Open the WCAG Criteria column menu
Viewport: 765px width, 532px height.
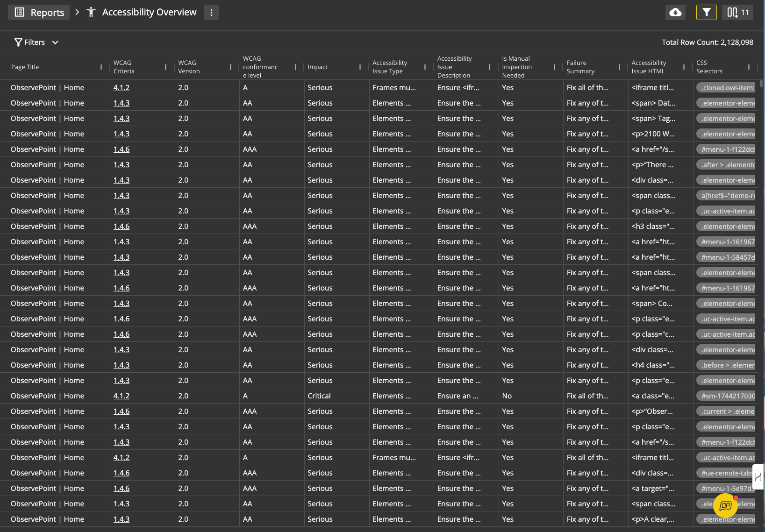(x=165, y=67)
